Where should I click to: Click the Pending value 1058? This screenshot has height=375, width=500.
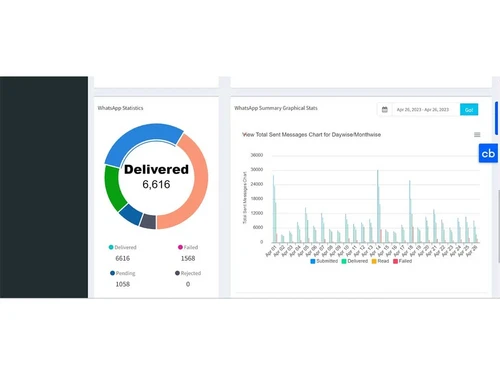123,284
